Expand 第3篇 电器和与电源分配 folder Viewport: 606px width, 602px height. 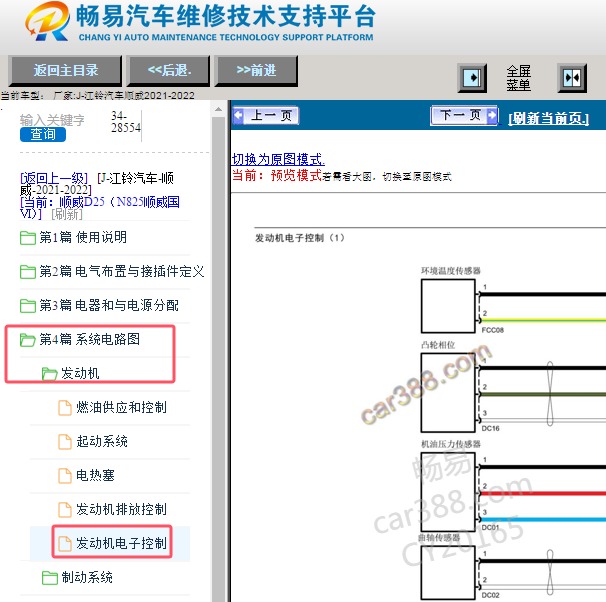pos(109,305)
